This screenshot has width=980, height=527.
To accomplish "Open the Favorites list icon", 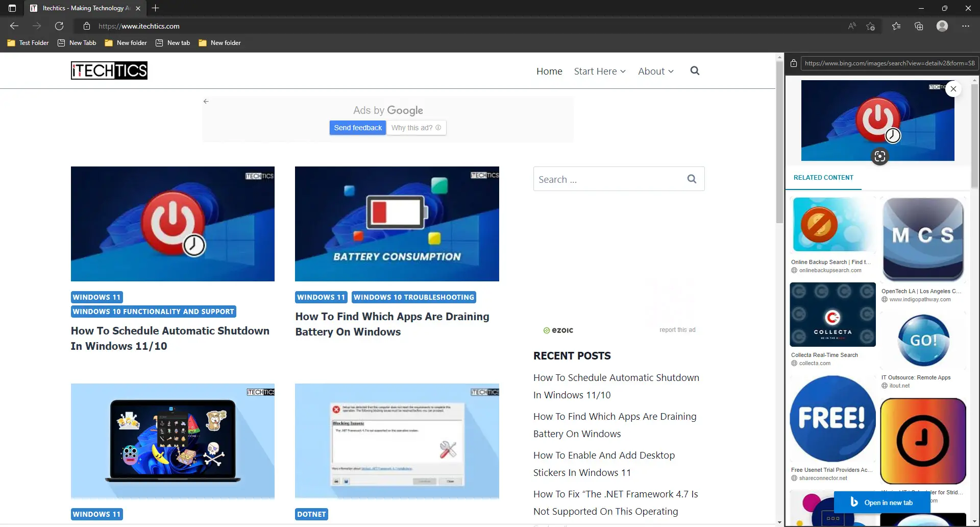I will tap(896, 26).
